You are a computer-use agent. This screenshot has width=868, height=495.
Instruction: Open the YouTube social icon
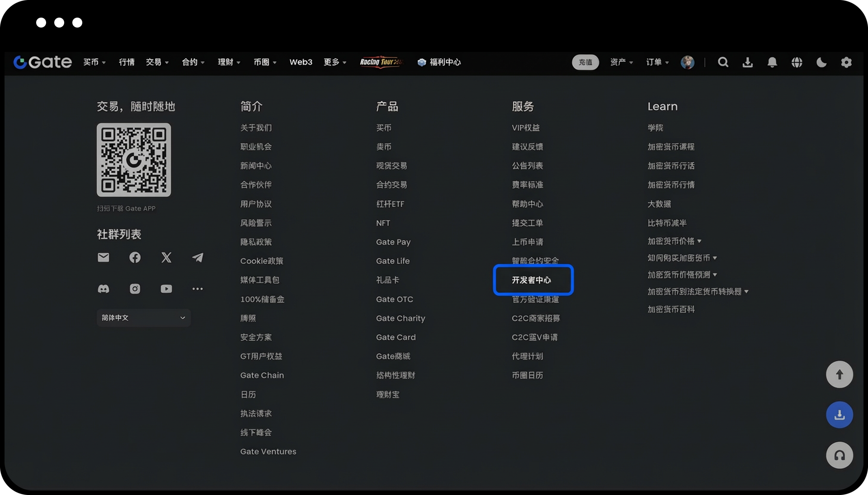pyautogui.click(x=166, y=289)
